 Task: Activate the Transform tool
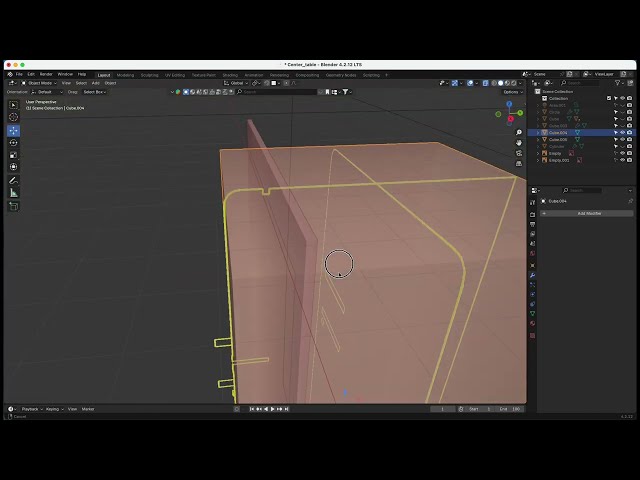tap(13, 167)
